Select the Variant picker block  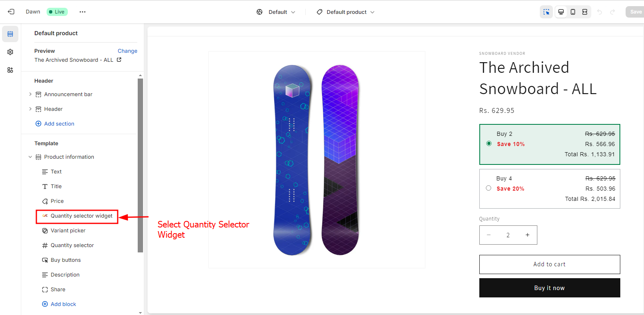coord(68,231)
